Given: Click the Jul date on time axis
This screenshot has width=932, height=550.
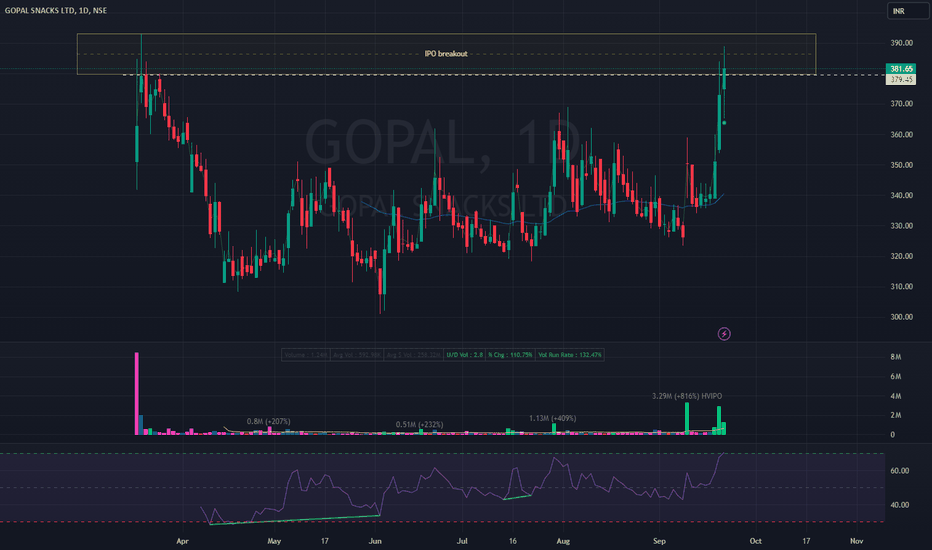Looking at the screenshot, I should (x=462, y=541).
